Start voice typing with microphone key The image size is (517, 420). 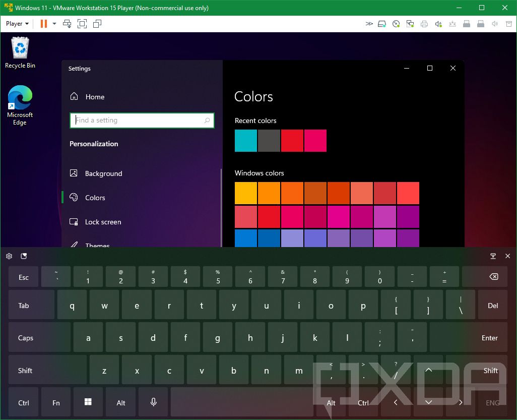click(153, 402)
